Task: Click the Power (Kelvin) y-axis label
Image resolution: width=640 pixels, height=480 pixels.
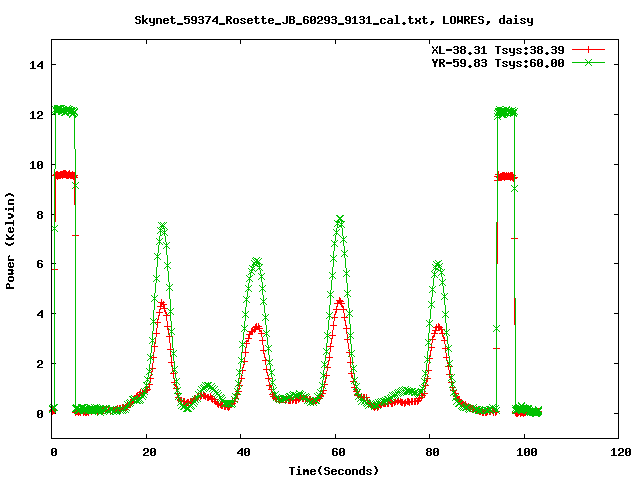Action: (x=10, y=241)
